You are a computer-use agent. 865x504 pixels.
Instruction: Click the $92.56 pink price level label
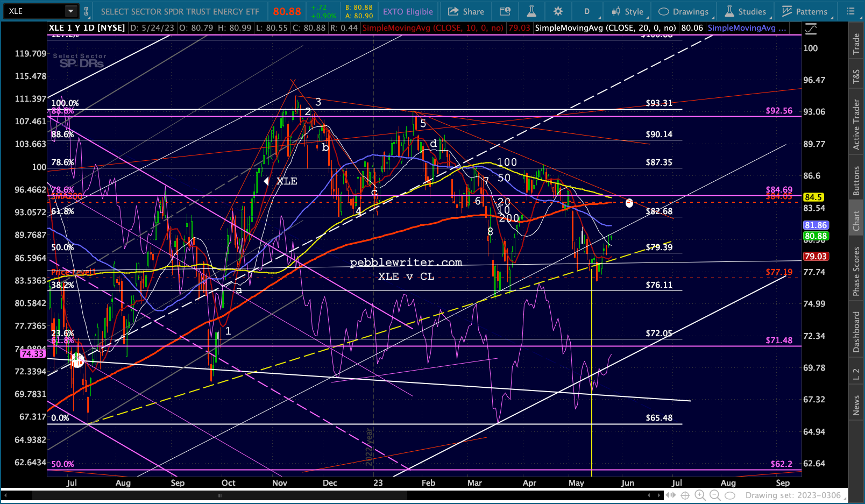pyautogui.click(x=779, y=111)
